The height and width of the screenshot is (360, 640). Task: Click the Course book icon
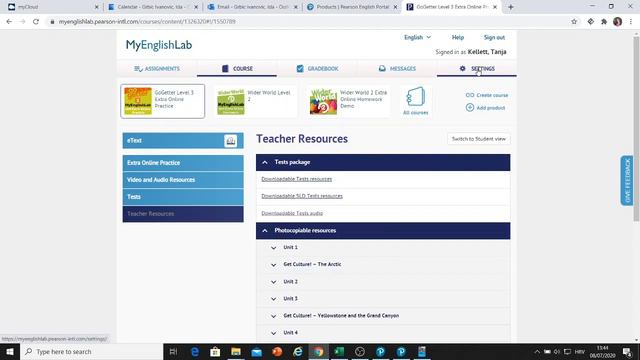coord(225,69)
